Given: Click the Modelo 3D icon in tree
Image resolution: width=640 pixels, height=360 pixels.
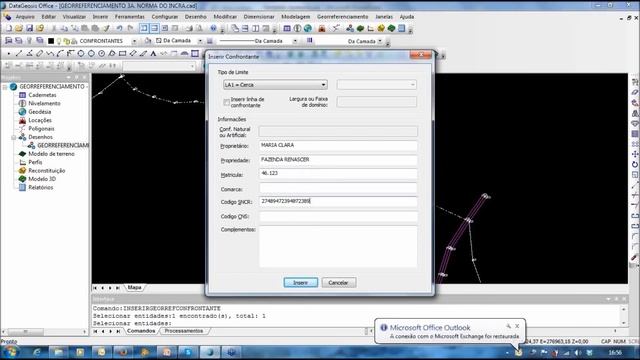Looking at the screenshot, I should coord(22,179).
